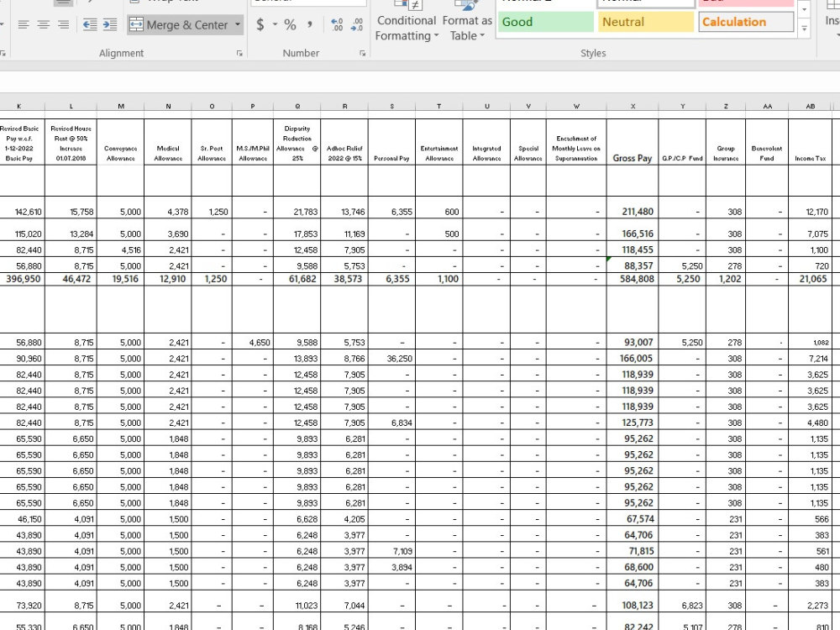Open the Number format dialog launcher
The image size is (840, 630).
tap(363, 54)
